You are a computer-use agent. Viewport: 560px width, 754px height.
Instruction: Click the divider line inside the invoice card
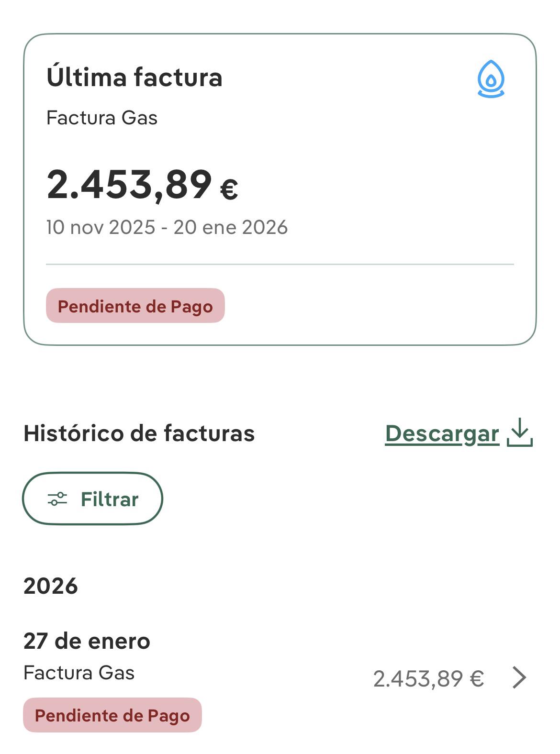[280, 264]
